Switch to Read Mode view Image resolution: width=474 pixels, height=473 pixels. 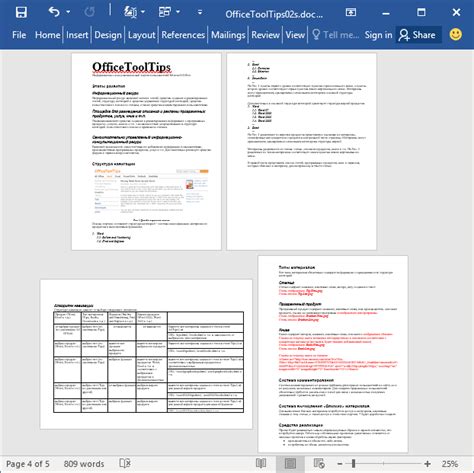[x=261, y=463]
